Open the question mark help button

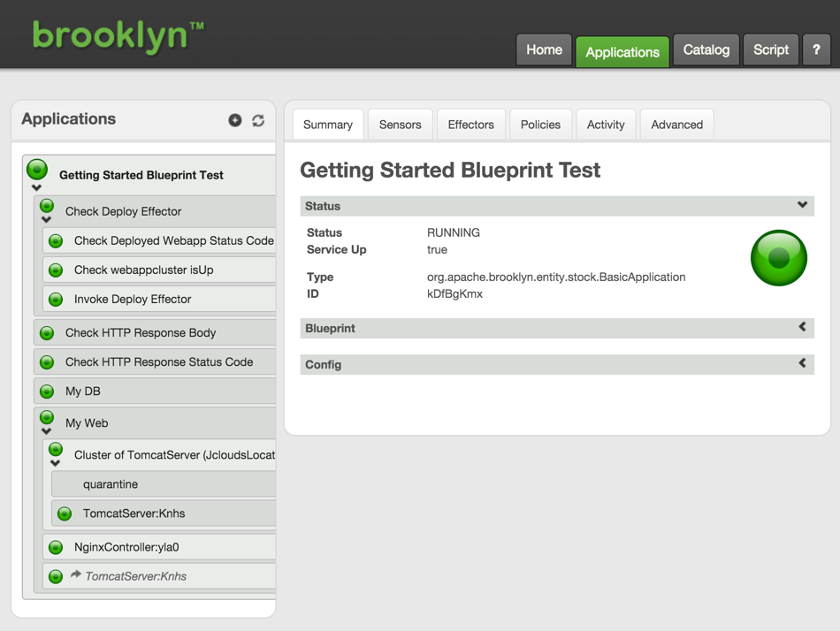point(815,50)
